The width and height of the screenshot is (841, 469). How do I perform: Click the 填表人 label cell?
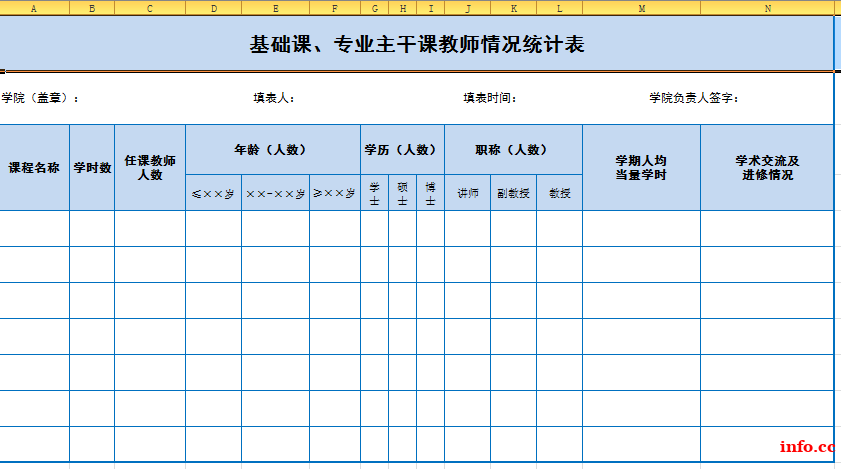click(x=273, y=98)
